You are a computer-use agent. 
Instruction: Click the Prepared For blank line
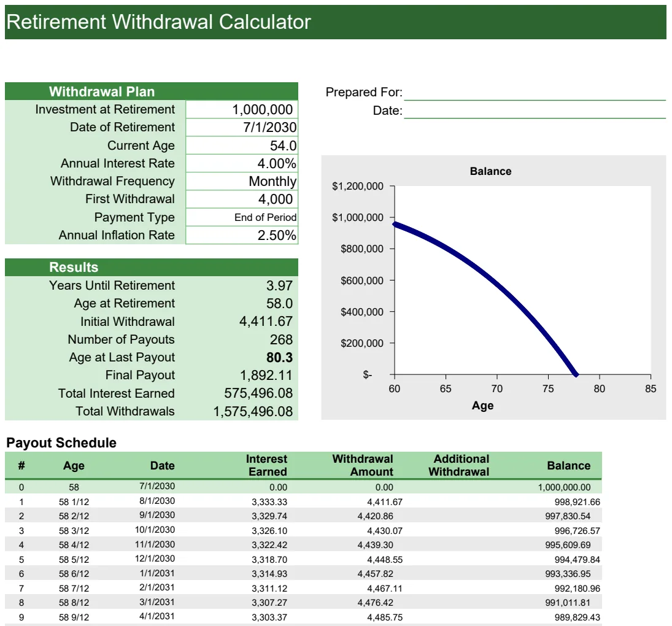click(535, 93)
